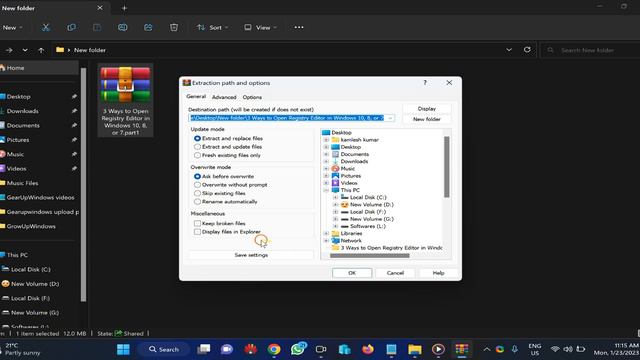
Task: Click the Save settings button
Action: (251, 255)
